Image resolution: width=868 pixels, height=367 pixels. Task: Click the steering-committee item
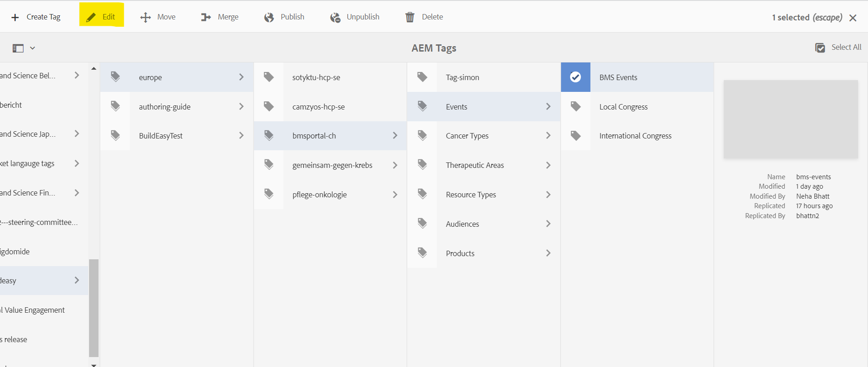(44, 222)
